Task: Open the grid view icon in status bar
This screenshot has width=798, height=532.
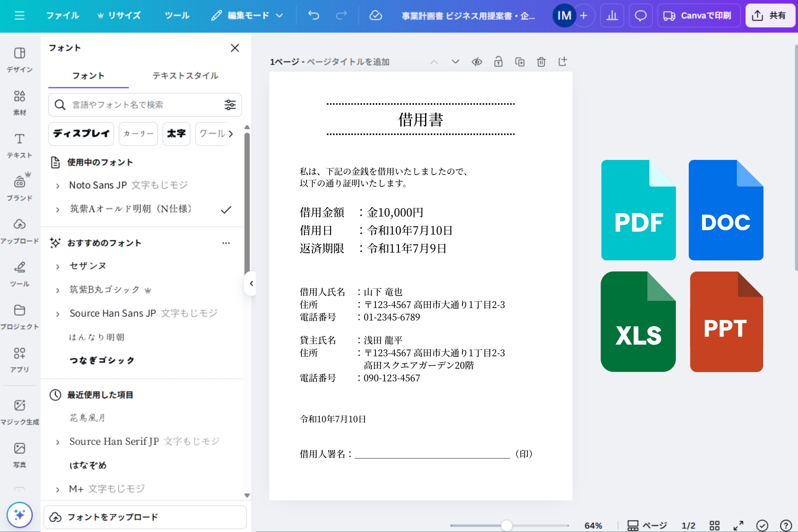Action: point(714,525)
